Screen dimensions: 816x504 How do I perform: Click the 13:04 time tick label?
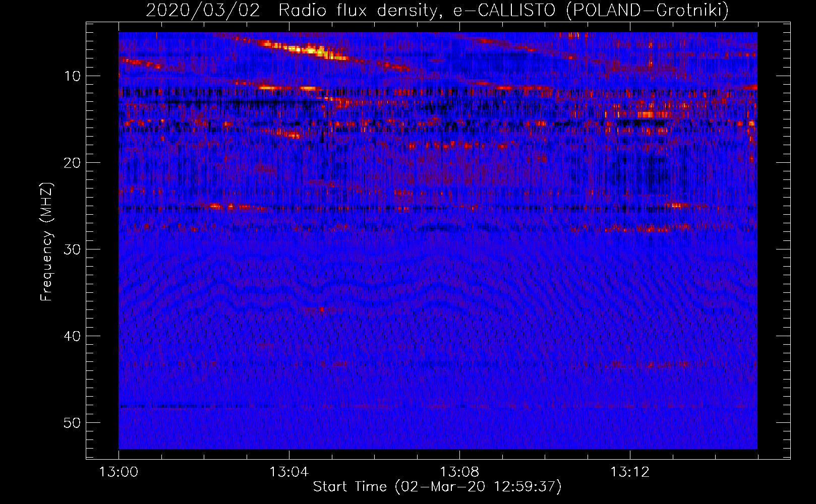[x=289, y=472]
